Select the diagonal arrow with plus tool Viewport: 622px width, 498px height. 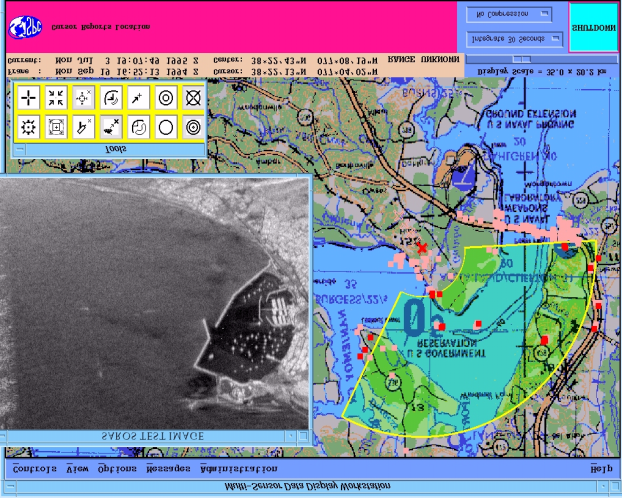pyautogui.click(x=138, y=98)
